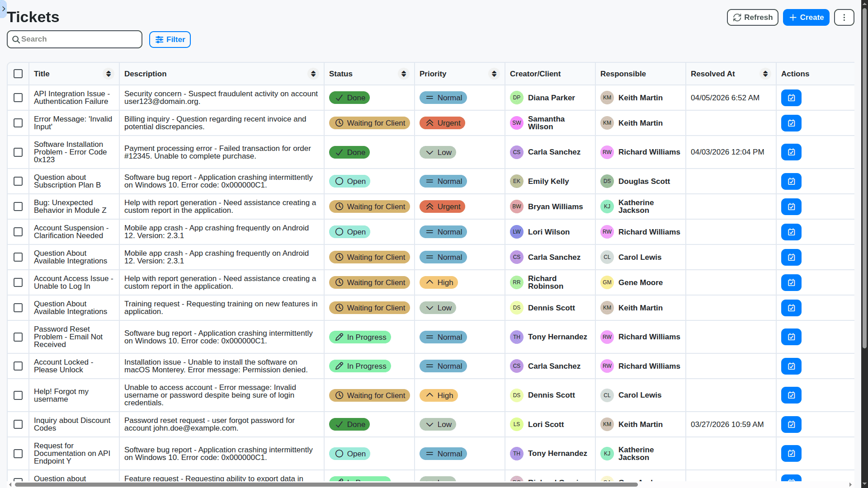Sort by Resolved At column arrows
Viewport: 868px width, 488px height.
[x=765, y=74]
